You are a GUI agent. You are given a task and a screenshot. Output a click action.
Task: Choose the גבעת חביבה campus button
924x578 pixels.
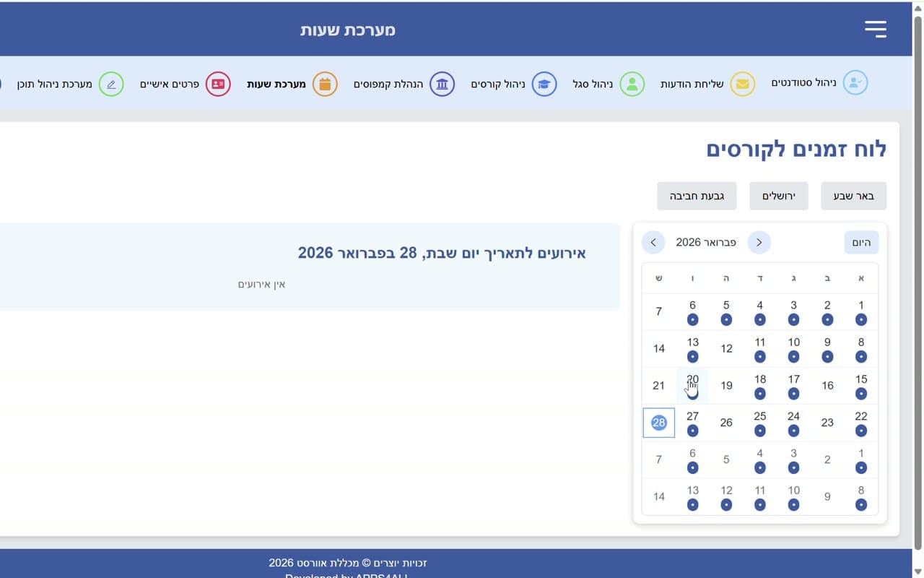click(697, 196)
